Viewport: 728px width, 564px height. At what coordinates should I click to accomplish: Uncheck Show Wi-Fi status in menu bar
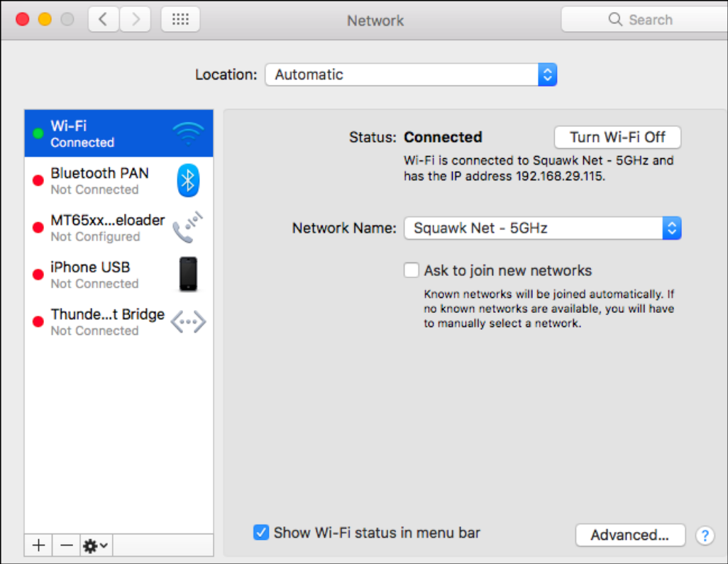click(x=261, y=532)
